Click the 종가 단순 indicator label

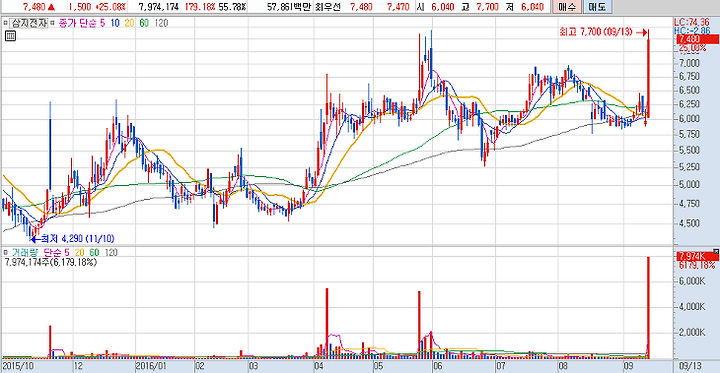tap(77, 23)
